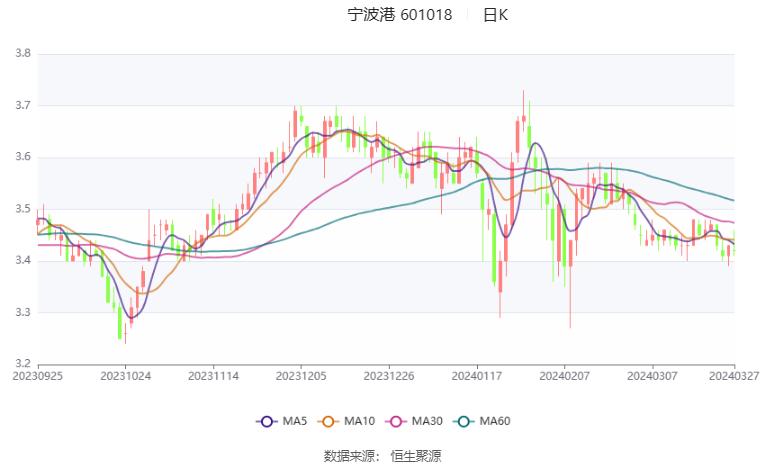765x465 pixels.
Task: Click the 宁波港 601018 chart title
Action: tap(400, 15)
